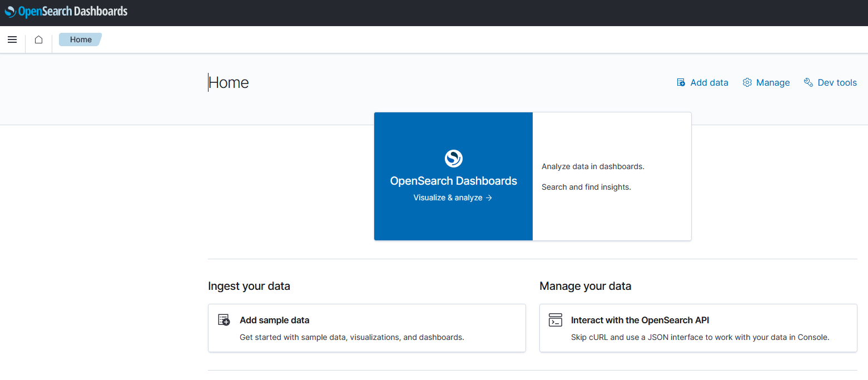Click "Skip cURL and use a JSON" description
Screen dimensions: 868x380
coord(700,337)
